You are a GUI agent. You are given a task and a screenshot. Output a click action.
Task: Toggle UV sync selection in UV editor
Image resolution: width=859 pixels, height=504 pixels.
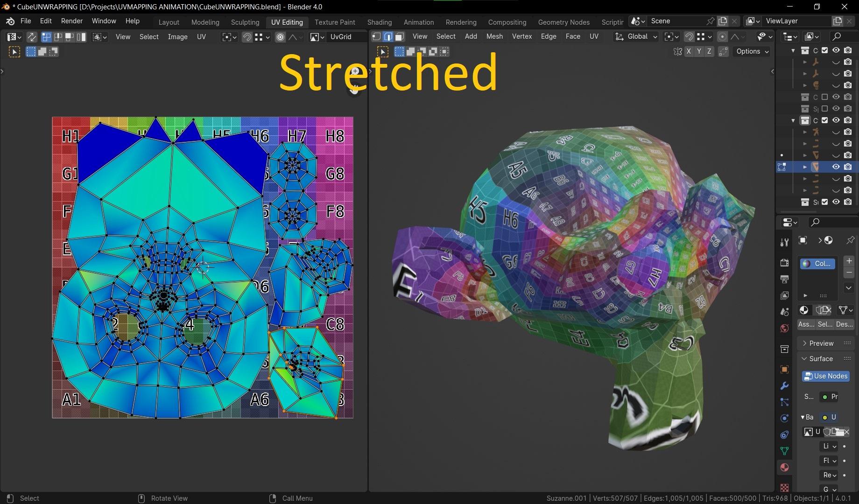(x=32, y=37)
